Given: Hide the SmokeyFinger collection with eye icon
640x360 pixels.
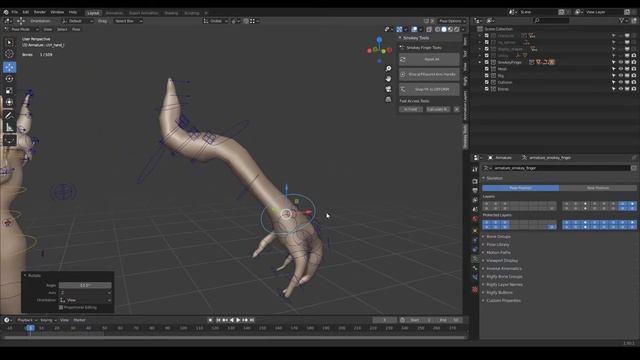Looking at the screenshot, I should (x=620, y=62).
